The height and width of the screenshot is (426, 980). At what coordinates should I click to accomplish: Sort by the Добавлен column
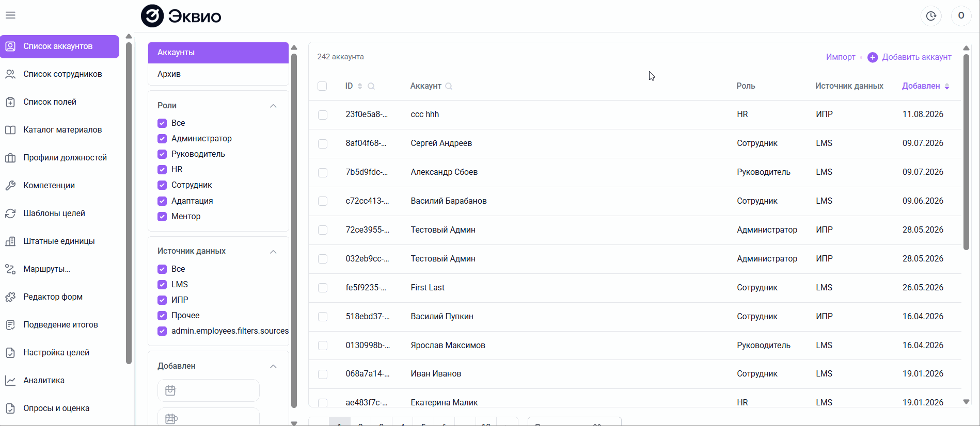[x=925, y=86]
